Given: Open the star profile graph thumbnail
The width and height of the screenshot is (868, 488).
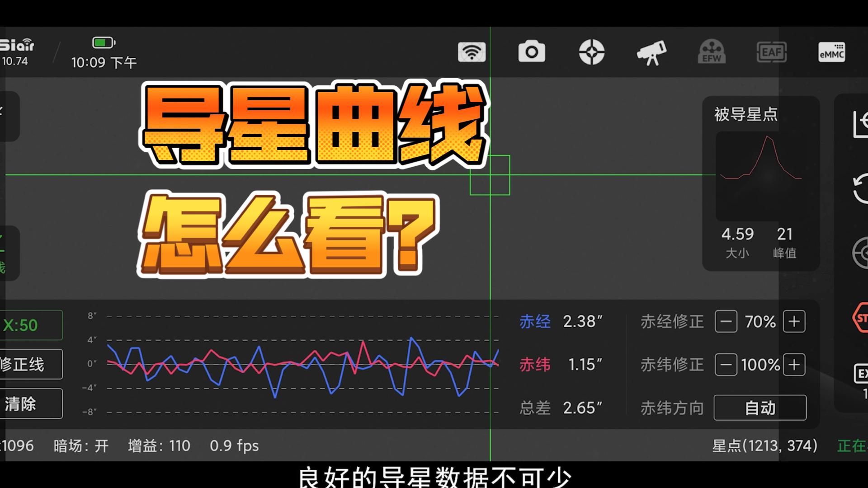Looking at the screenshot, I should pyautogui.click(x=761, y=176).
